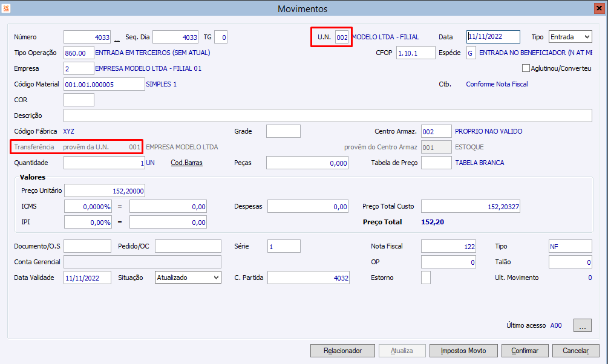Close the Movimentos window
Image resolution: width=608 pixels, height=364 pixels.
(599, 8)
